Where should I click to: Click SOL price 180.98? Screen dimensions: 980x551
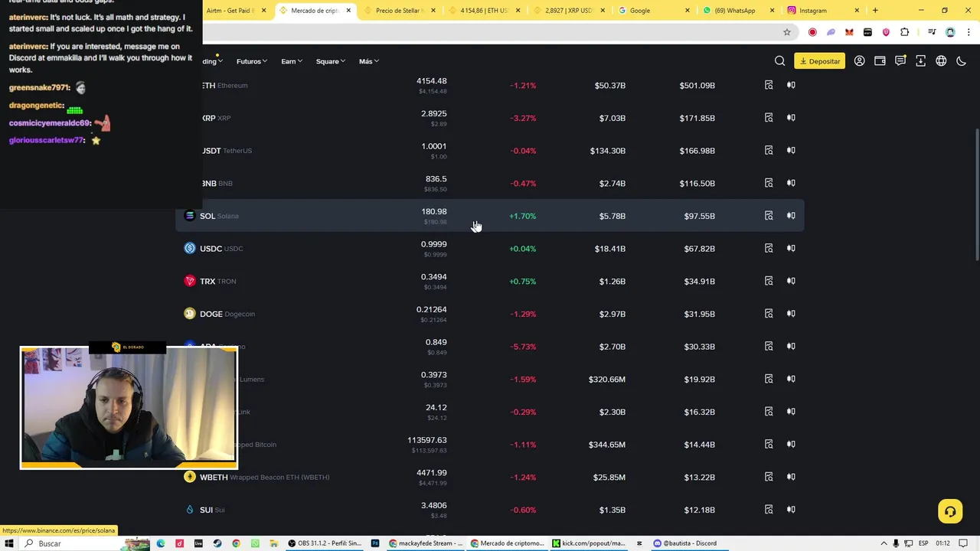434,211
